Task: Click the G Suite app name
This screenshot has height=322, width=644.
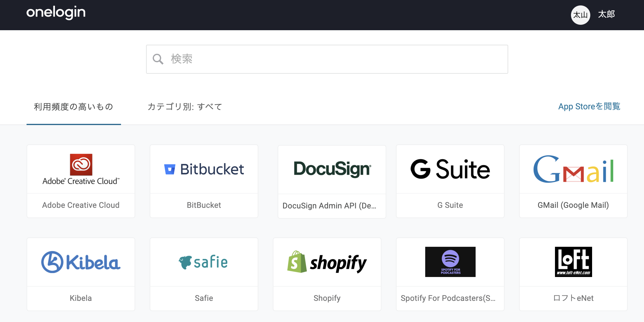Action: pyautogui.click(x=450, y=205)
